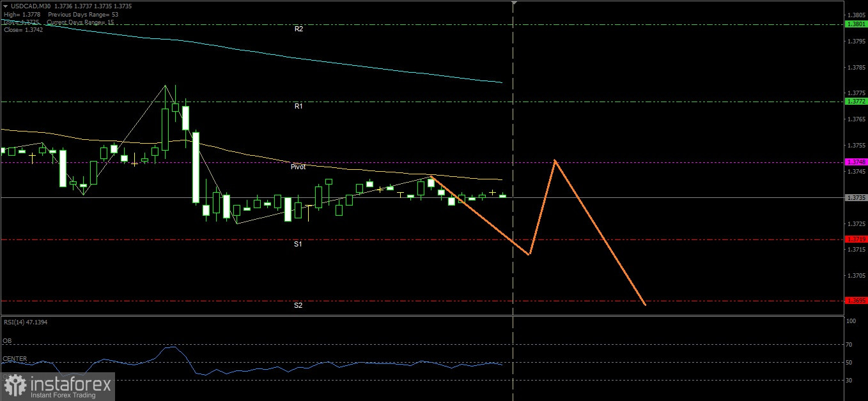Select the S2 support label

298,305
